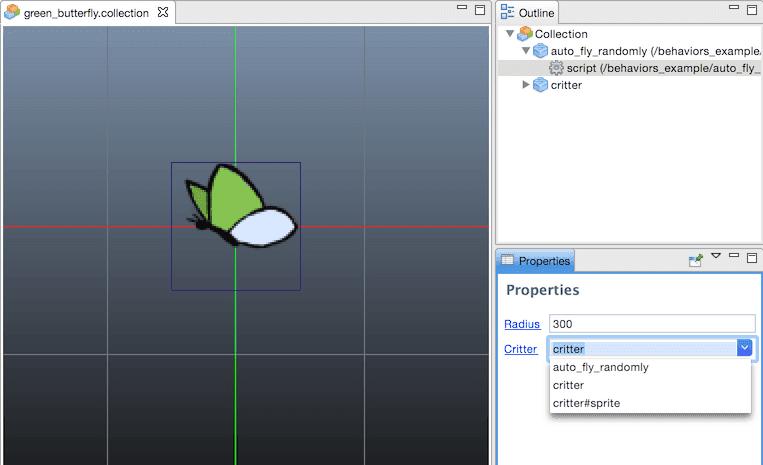Click the critter game object icon
Image resolution: width=763 pixels, height=465 pixels.
click(x=540, y=85)
